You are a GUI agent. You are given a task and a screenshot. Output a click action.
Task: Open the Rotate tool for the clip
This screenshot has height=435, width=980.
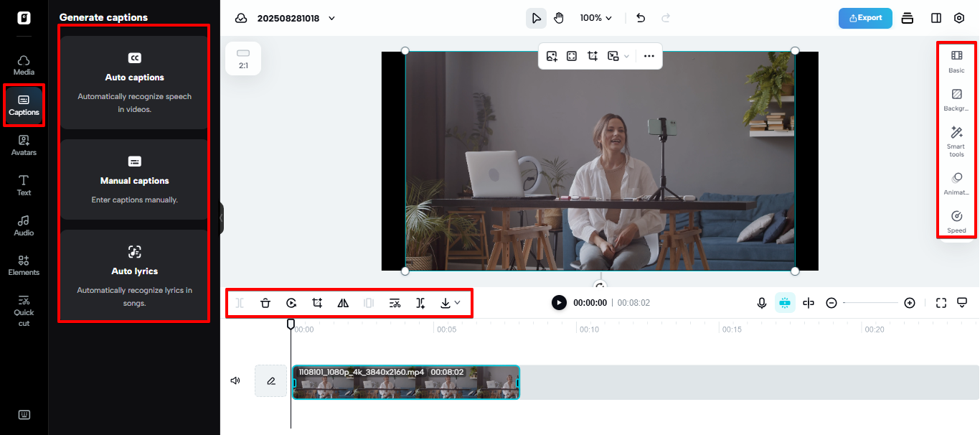tap(291, 303)
